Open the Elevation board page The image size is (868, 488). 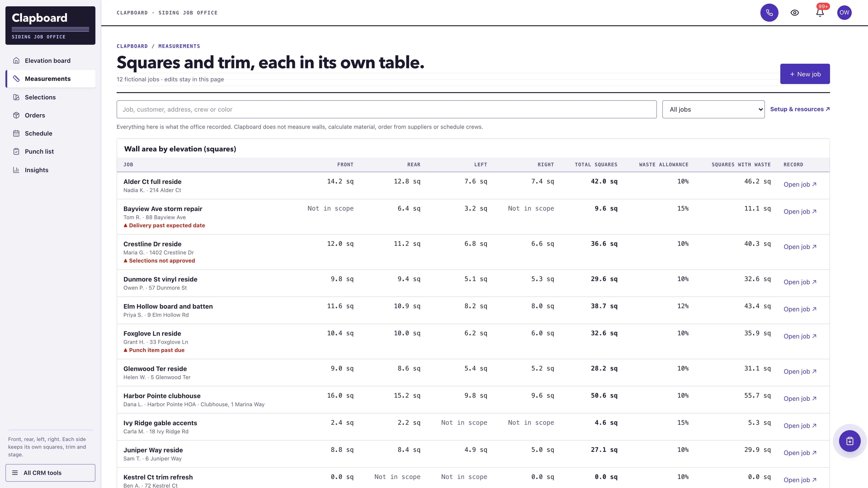(51, 61)
